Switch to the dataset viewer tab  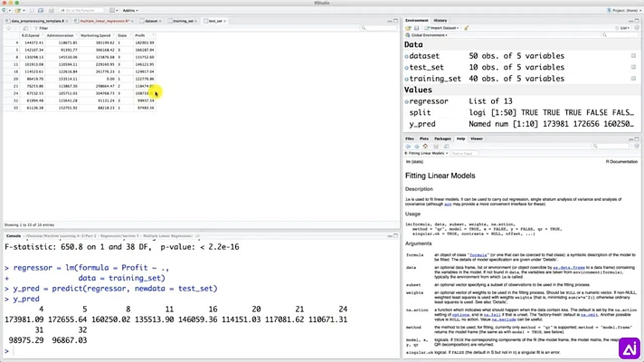coord(151,21)
